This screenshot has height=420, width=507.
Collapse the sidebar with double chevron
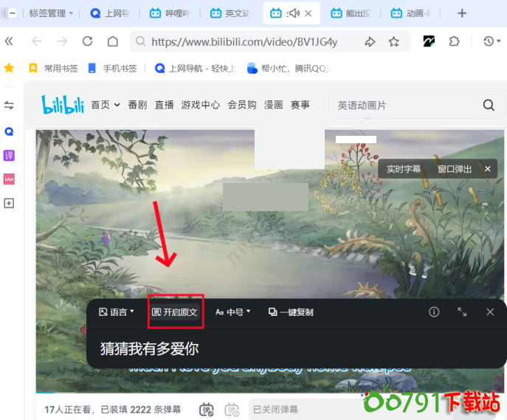[x=9, y=41]
